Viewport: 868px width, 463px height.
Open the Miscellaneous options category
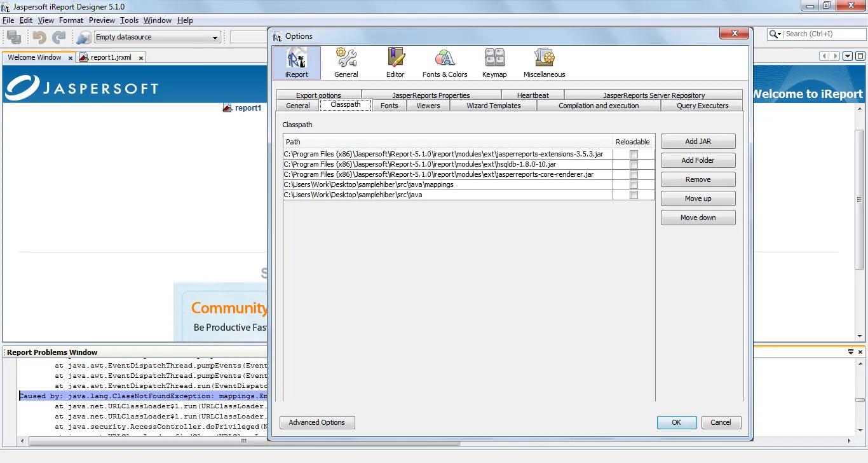click(545, 63)
